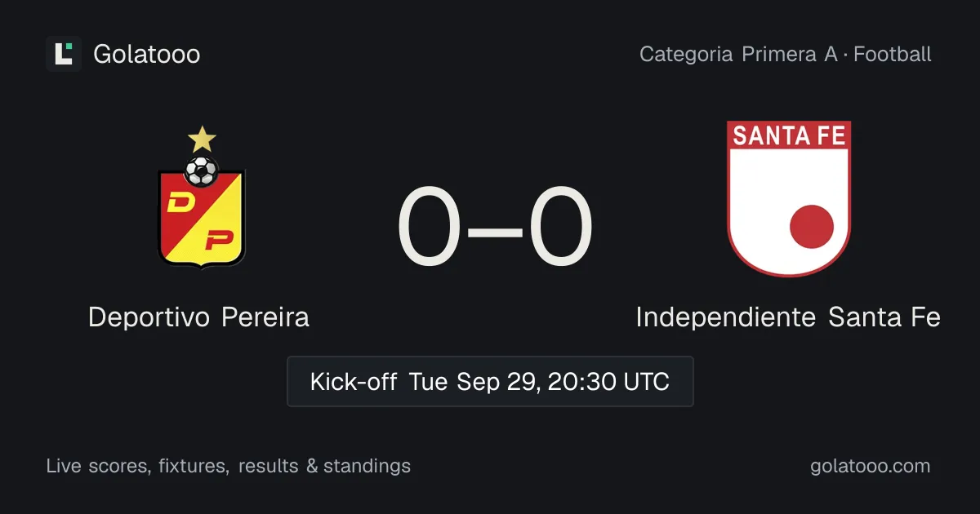Open the Categoria Primera A league label
The image size is (980, 514).
click(739, 55)
